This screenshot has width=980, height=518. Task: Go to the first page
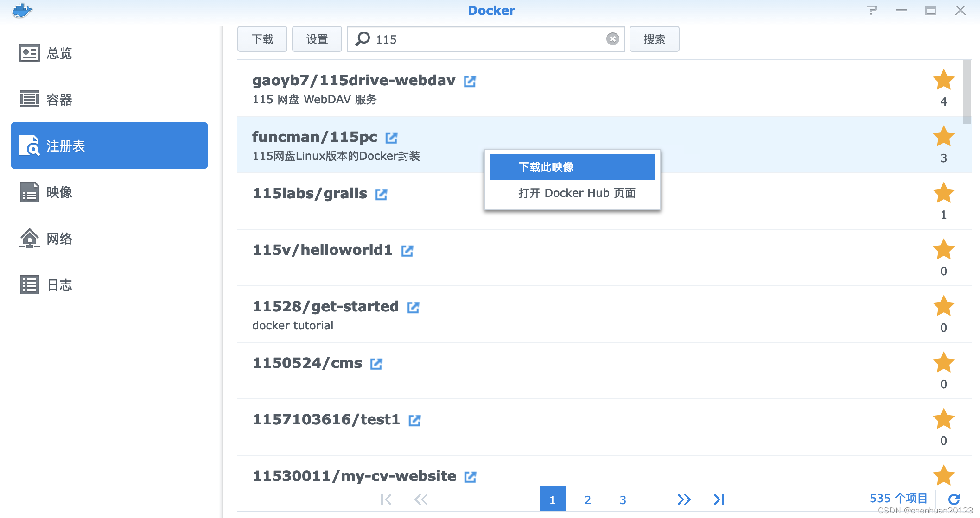386,499
